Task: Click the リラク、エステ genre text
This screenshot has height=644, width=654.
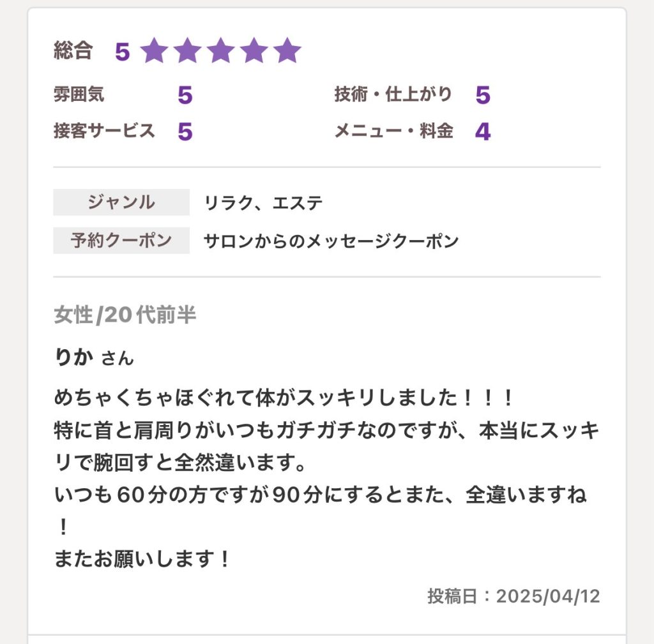Action: point(263,203)
